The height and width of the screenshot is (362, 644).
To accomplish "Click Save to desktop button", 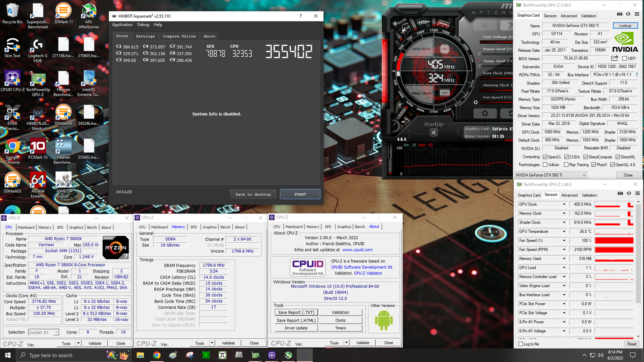I will pyautogui.click(x=253, y=194).
